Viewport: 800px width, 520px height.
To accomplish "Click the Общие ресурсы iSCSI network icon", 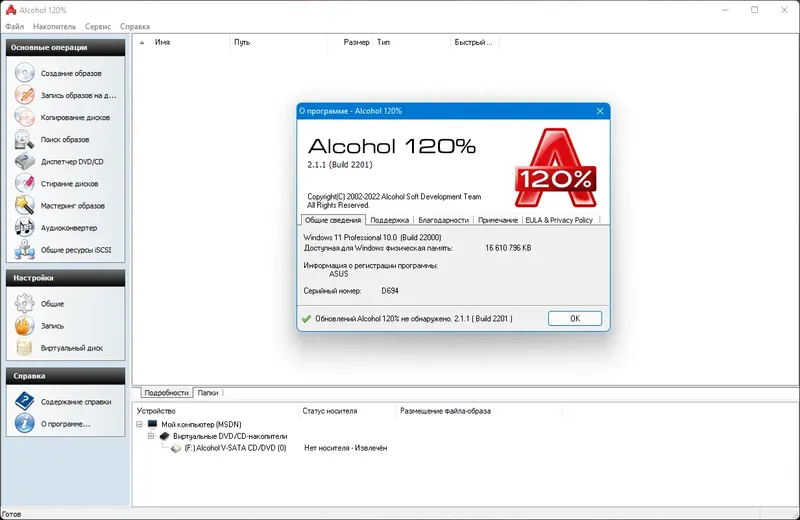I will (24, 250).
